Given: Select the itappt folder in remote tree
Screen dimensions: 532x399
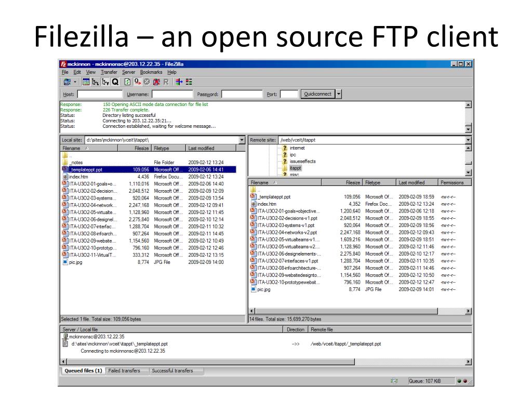Looking at the screenshot, I should coord(295,168).
